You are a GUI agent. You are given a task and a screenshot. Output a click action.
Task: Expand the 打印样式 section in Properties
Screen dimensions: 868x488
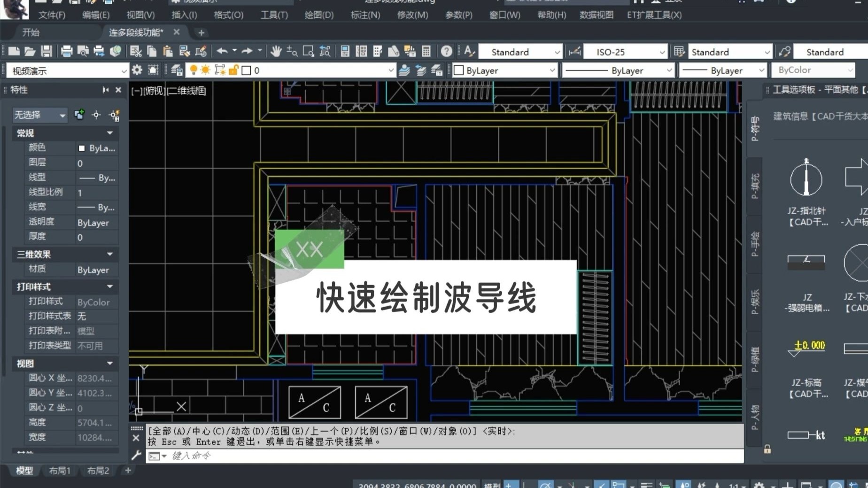(109, 287)
